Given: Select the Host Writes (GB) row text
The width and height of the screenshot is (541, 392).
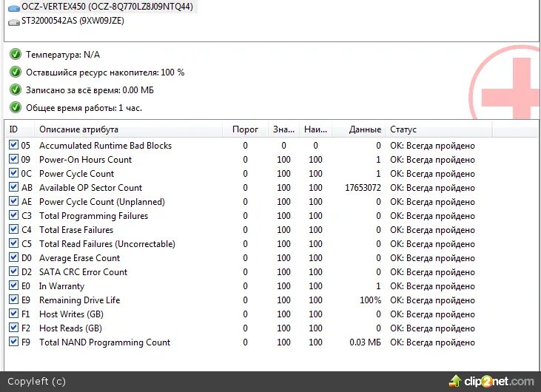Looking at the screenshot, I should [x=72, y=314].
